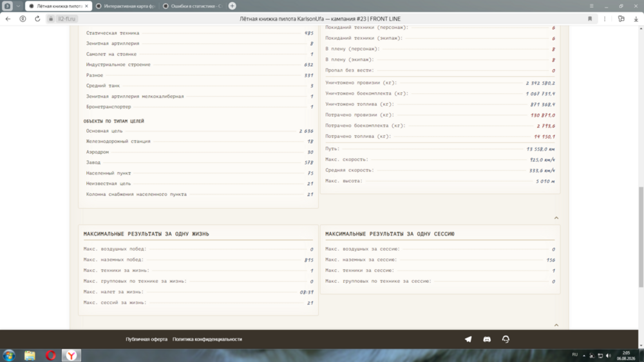Click the ОБЪЕКТЫ ПО ТИПАМ ЦЕЛЕЙ heading
Viewport: 644px width, 362px height.
click(x=114, y=121)
